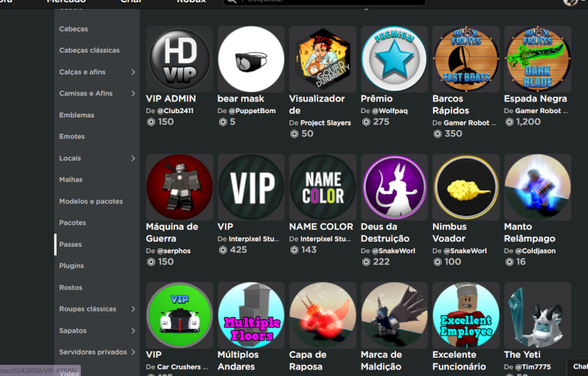The image size is (588, 376).
Task: Open the bear mask item image
Action: pyautogui.click(x=251, y=59)
